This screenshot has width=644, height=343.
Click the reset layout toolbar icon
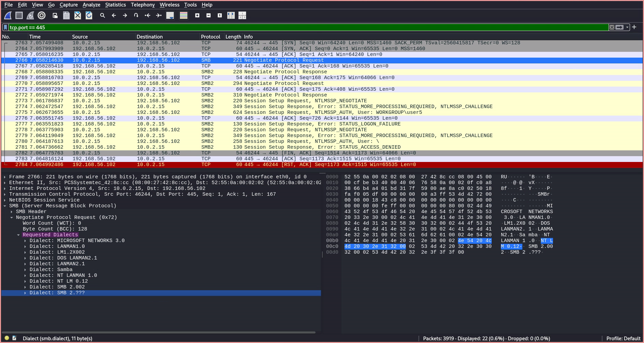point(242,15)
